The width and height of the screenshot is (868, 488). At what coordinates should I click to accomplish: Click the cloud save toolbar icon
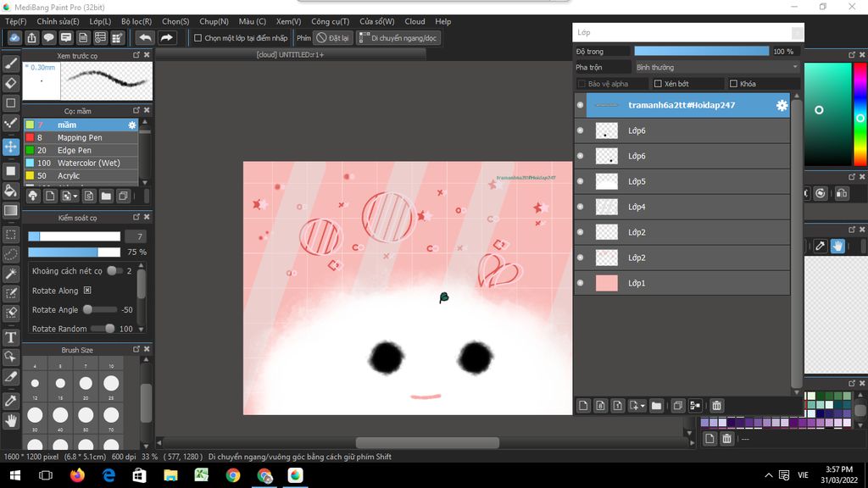14,37
